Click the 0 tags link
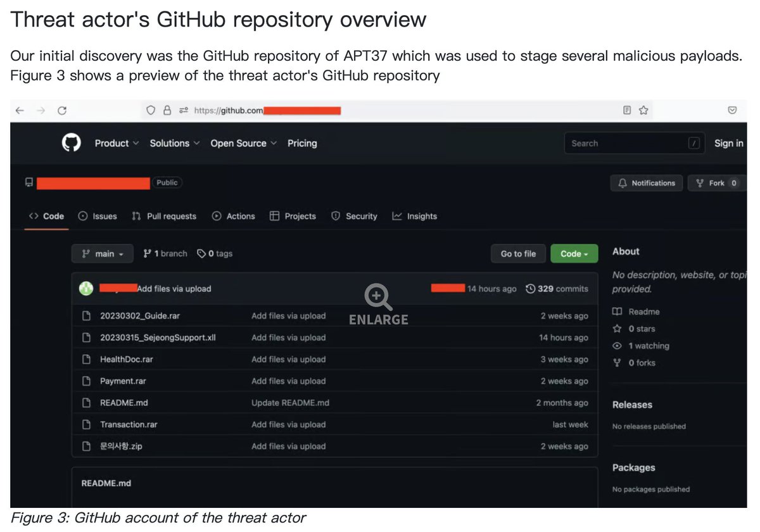 pyautogui.click(x=215, y=253)
